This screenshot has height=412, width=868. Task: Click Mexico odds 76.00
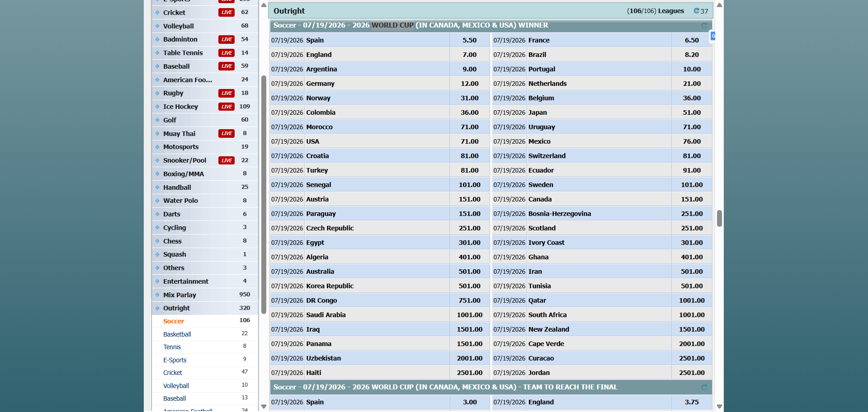[692, 141]
